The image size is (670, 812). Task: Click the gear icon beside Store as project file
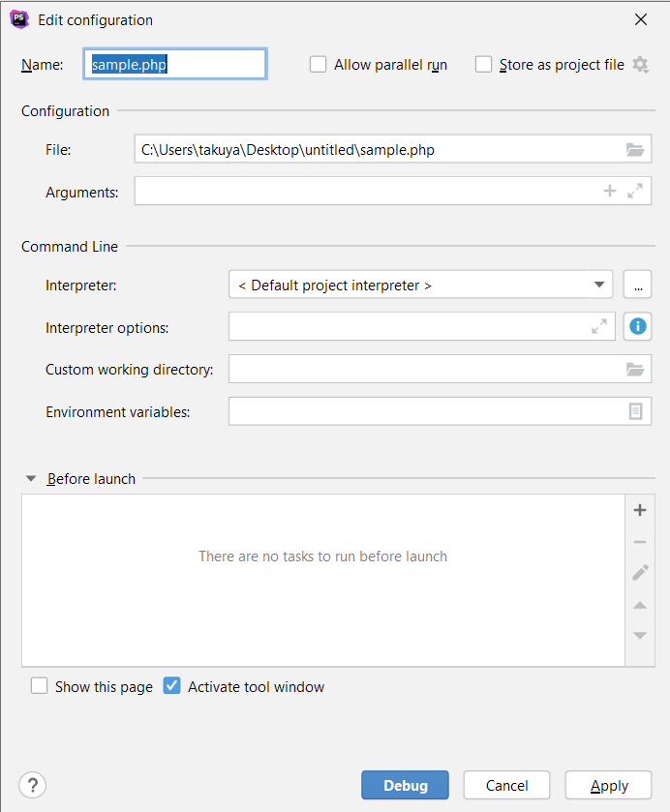(x=640, y=65)
